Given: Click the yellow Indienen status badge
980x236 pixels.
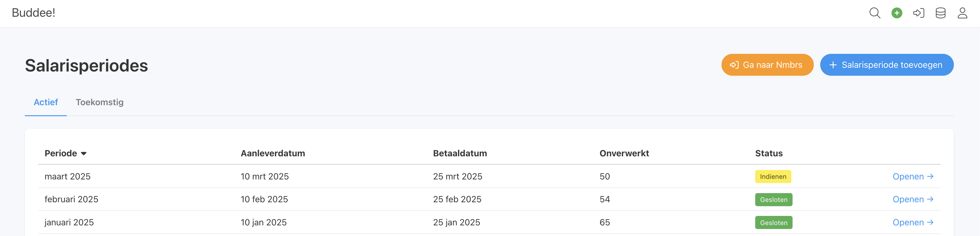Looking at the screenshot, I should tap(773, 177).
